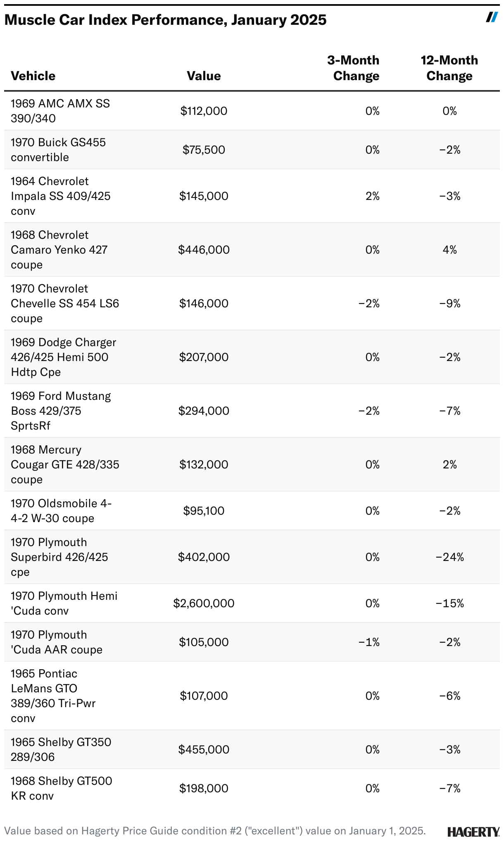504x841 pixels.
Task: Select the $2,600,000 Hemi 'Cuda value
Action: (204, 603)
